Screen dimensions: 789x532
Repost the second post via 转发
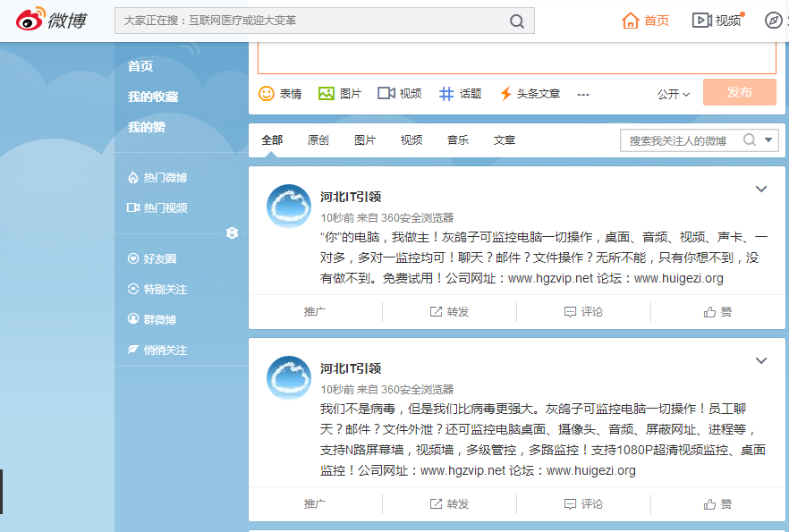pos(449,504)
